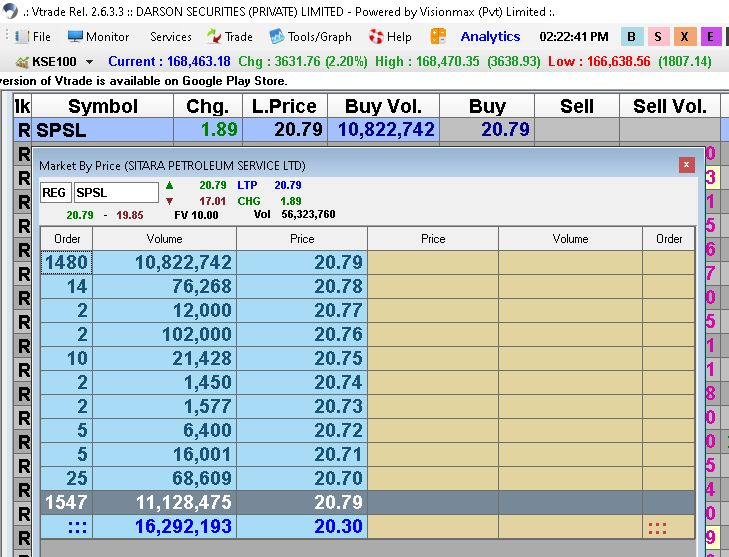The width and height of the screenshot is (729, 557).
Task: Click the Monitor screen icon
Action: (x=75, y=36)
